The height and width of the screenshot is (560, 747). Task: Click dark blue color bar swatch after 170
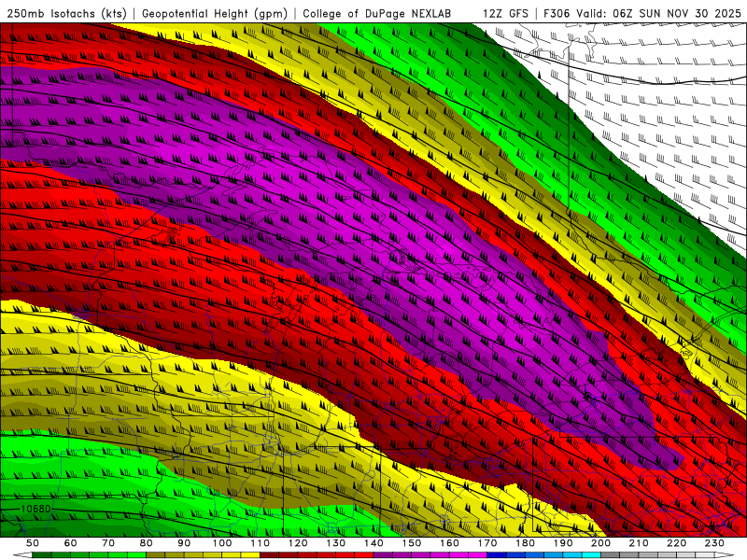click(x=497, y=555)
